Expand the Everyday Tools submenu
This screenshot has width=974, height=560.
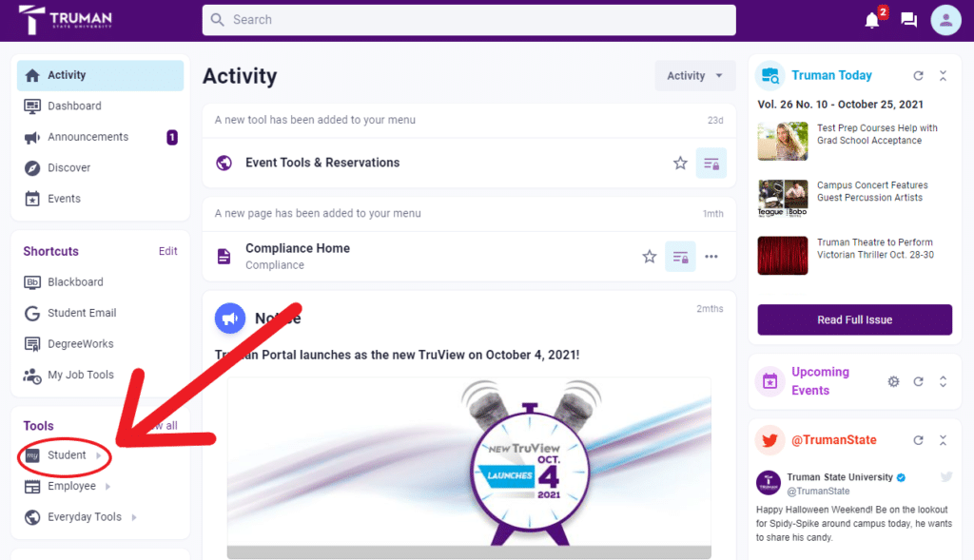point(134,517)
